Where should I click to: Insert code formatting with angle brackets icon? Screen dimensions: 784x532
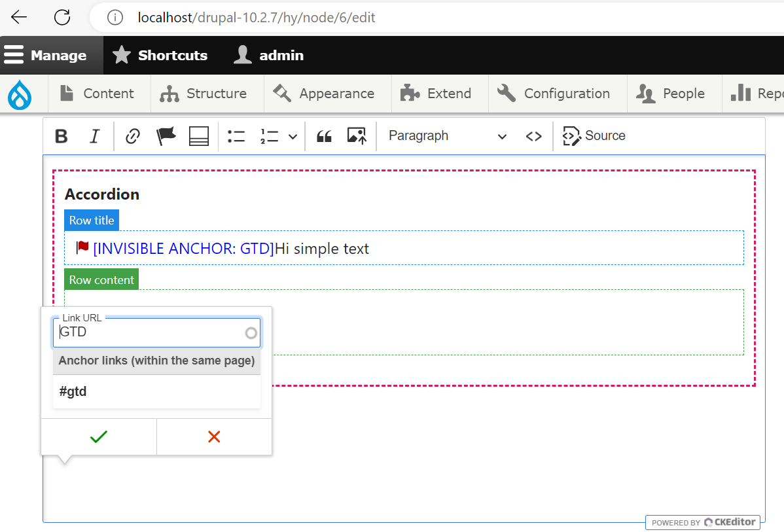[533, 136]
